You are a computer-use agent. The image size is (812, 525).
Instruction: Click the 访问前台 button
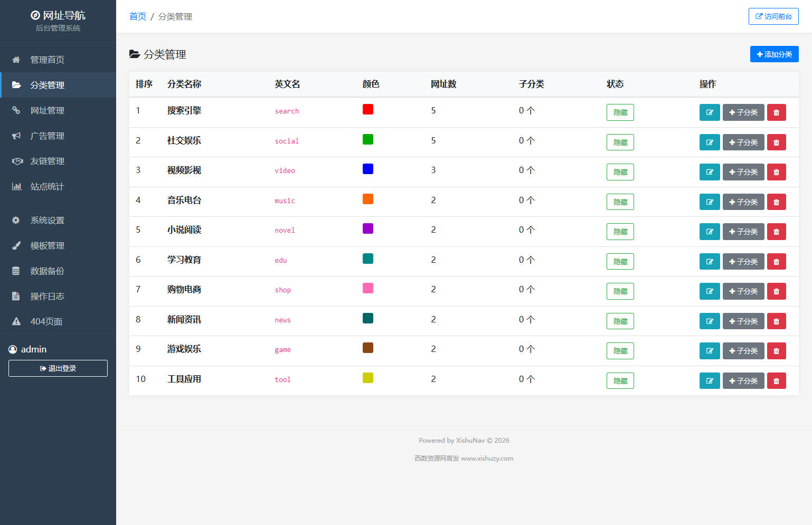click(x=773, y=16)
